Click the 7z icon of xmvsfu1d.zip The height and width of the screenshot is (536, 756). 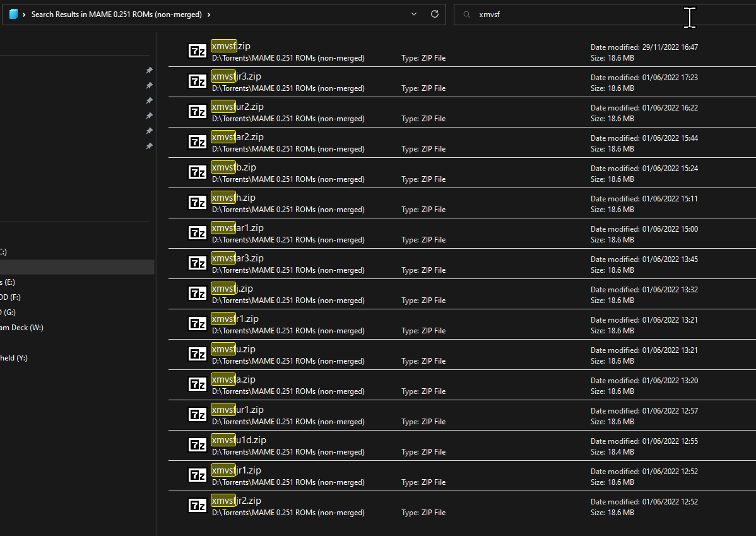197,445
